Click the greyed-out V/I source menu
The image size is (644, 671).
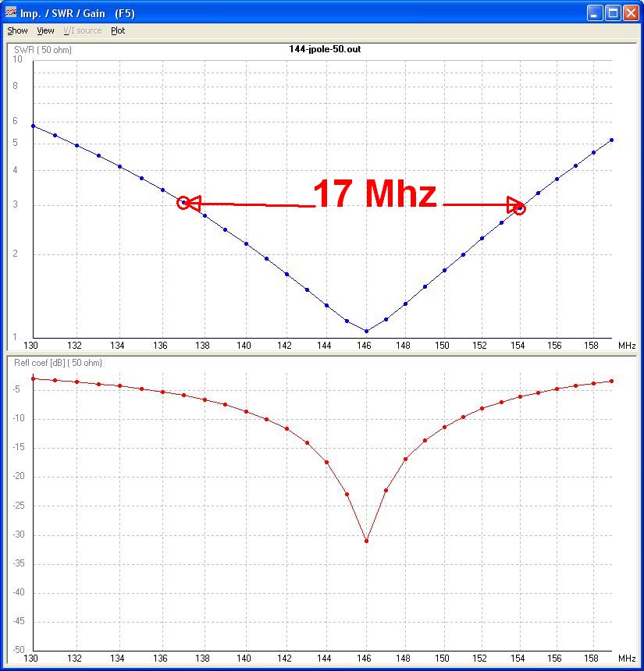(x=82, y=31)
